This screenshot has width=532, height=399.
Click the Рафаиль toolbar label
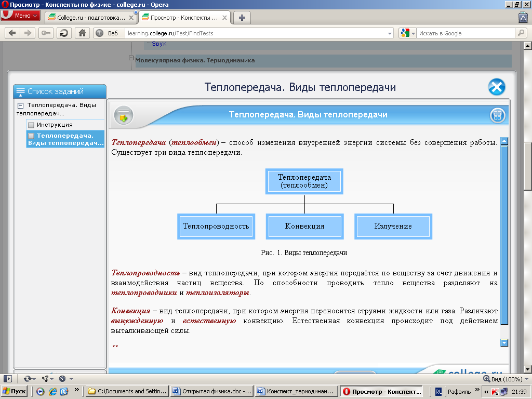459,392
